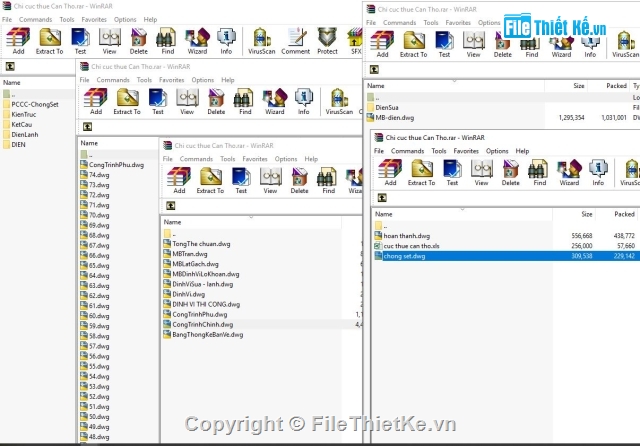Select highlighted chong set.dwg row

(506, 256)
